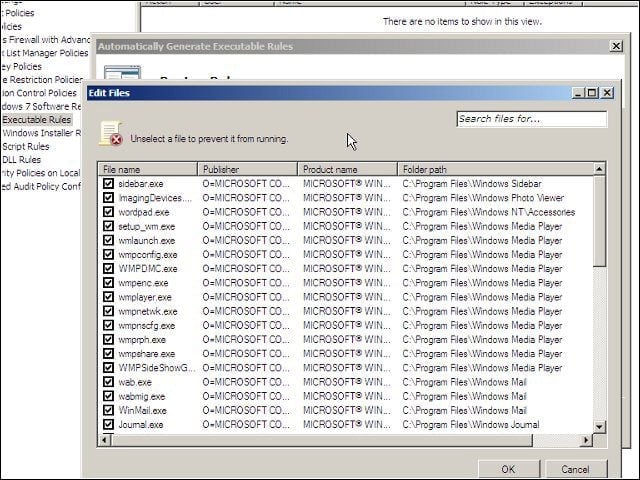Close the Automatically Generate Executable Rules dialog
Image resolution: width=640 pixels, height=480 pixels.
click(616, 46)
